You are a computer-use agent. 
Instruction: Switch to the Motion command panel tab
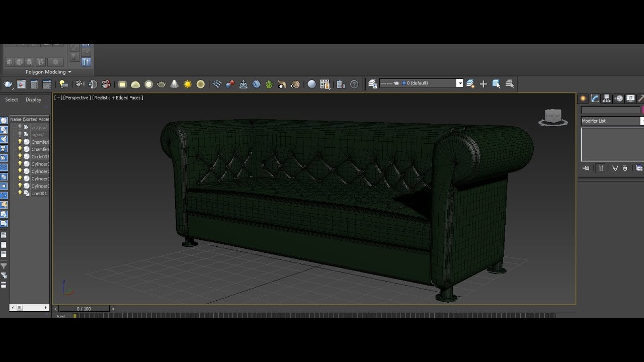tap(619, 99)
